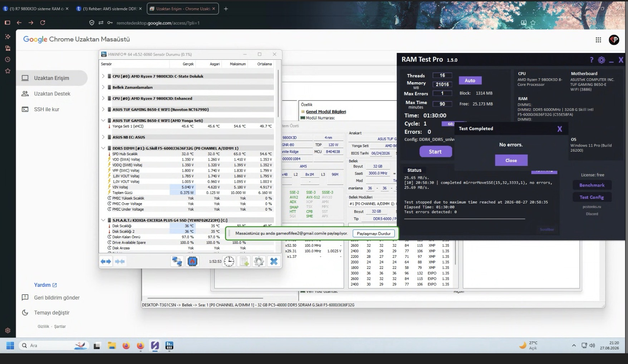628x364 pixels.
Task: Click the HWiNFO vertical scrollbar
Action: pos(278,93)
